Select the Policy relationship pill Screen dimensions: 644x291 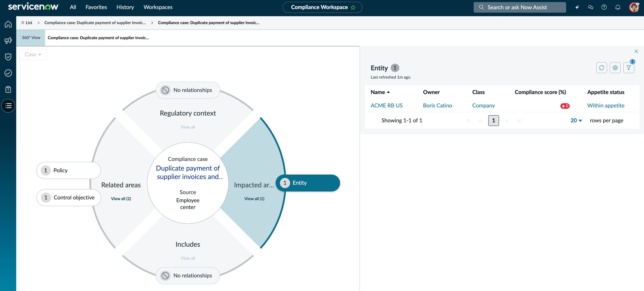click(68, 171)
